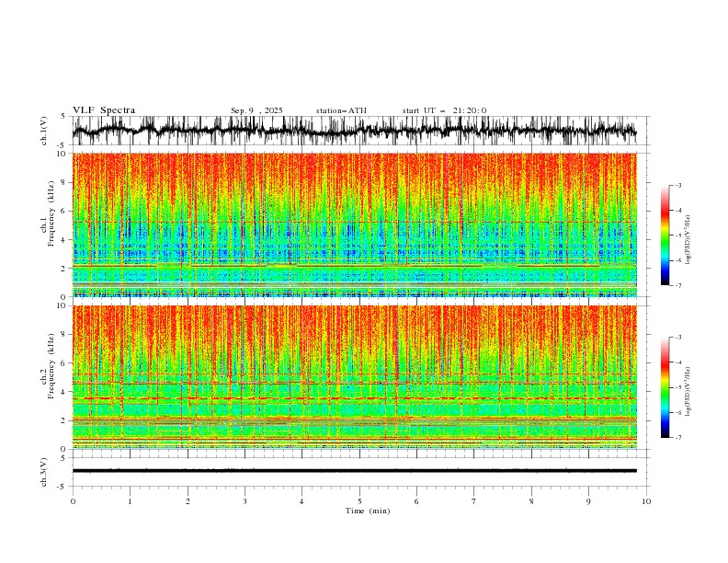The width and height of the screenshot is (728, 563).
Task: Click the "5" tick on the time axis
Action: coord(359,501)
